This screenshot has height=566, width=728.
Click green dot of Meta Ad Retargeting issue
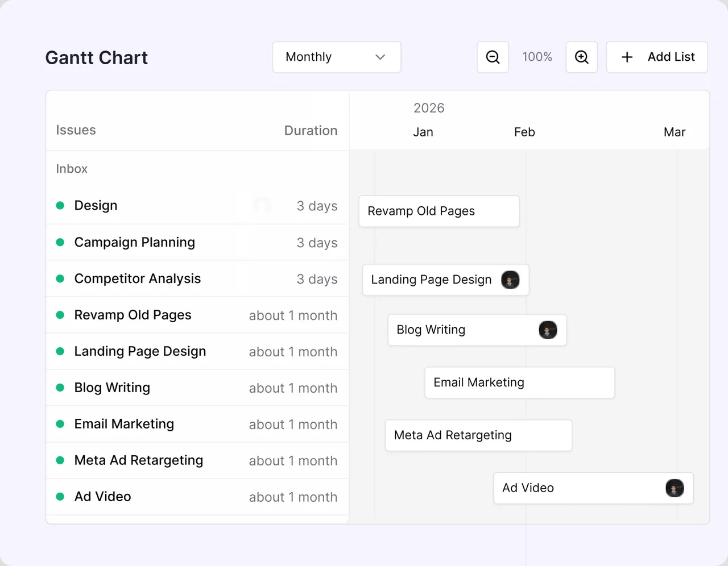pos(60,460)
